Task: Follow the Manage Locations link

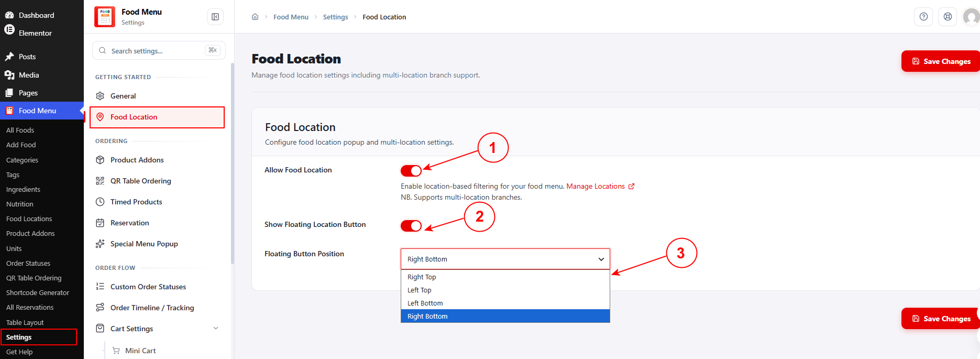Action: (596, 186)
